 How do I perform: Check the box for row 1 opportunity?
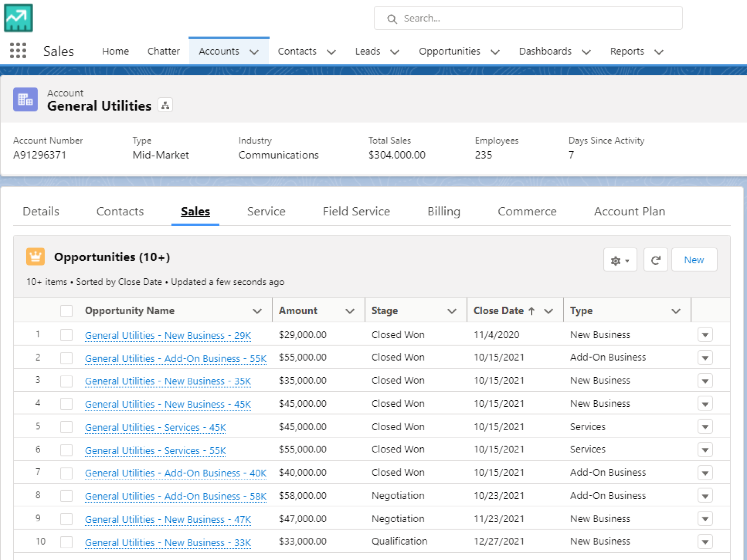pyautogui.click(x=66, y=335)
